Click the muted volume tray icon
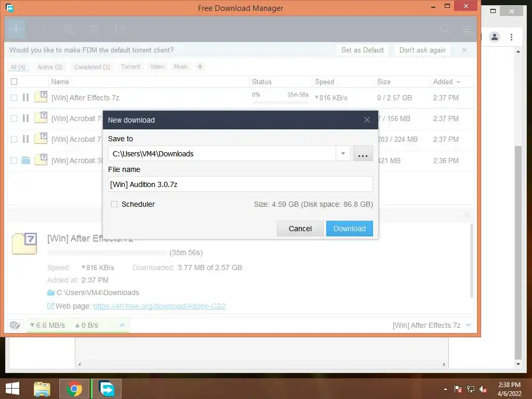The width and height of the screenshot is (532, 399). pyautogui.click(x=483, y=389)
